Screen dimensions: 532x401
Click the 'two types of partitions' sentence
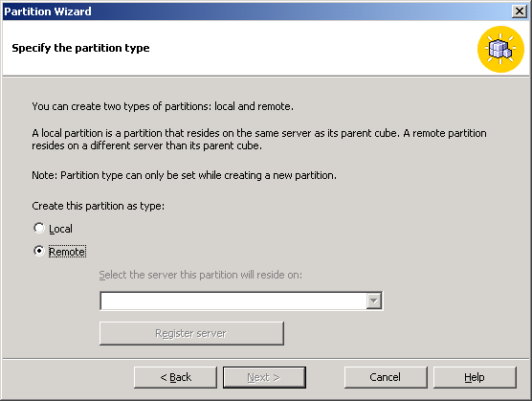pyautogui.click(x=163, y=106)
